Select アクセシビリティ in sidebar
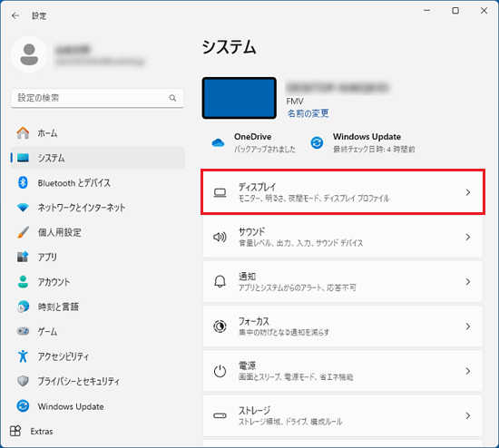This screenshot has width=499, height=448. pyautogui.click(x=97, y=356)
